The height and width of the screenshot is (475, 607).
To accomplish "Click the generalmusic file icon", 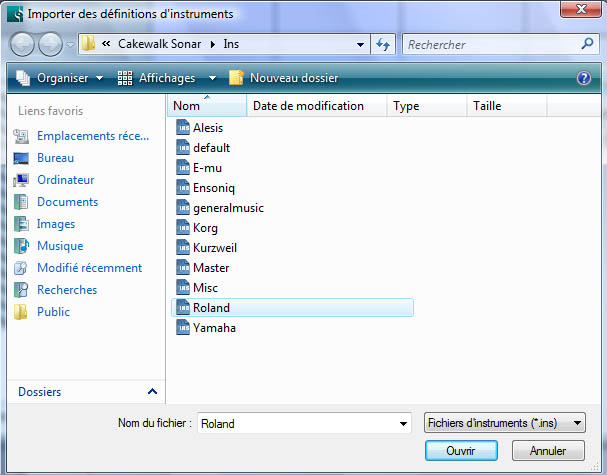I will pyautogui.click(x=183, y=207).
